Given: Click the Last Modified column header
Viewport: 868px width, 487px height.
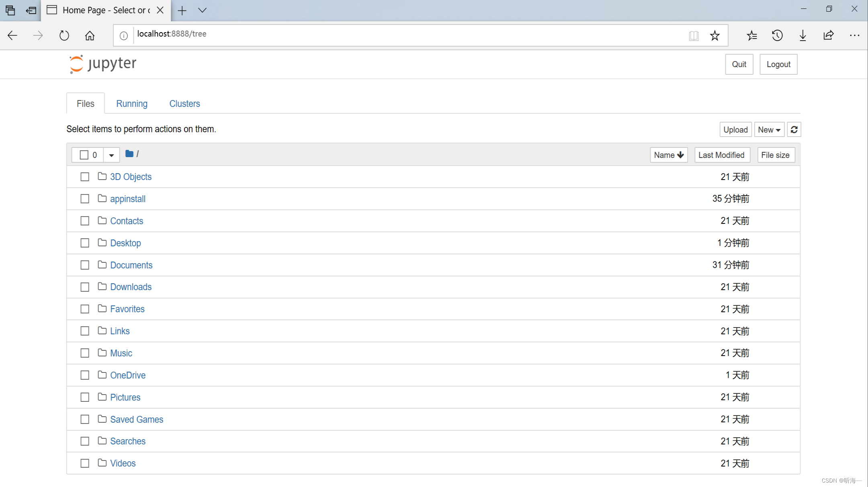Looking at the screenshot, I should [x=721, y=155].
